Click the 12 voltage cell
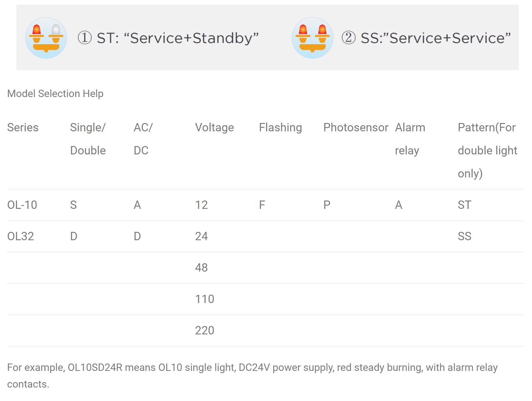The width and height of the screenshot is (532, 401). 201,205
